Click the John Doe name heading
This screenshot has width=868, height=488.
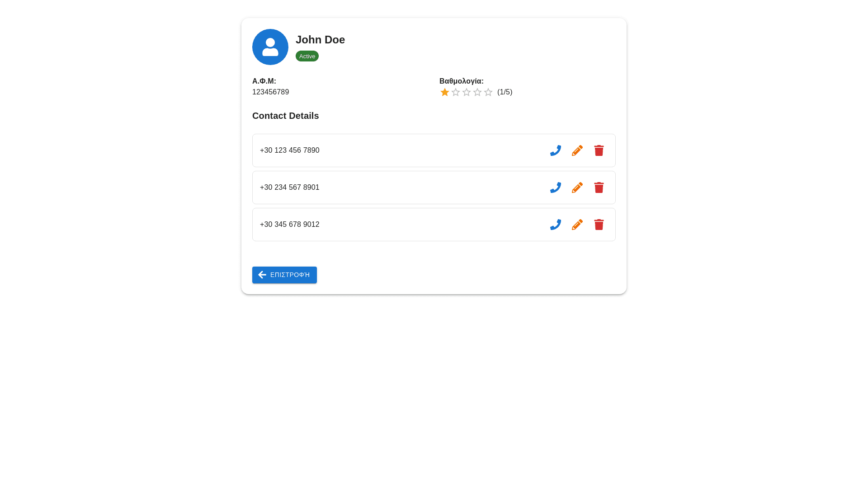coord(320,40)
